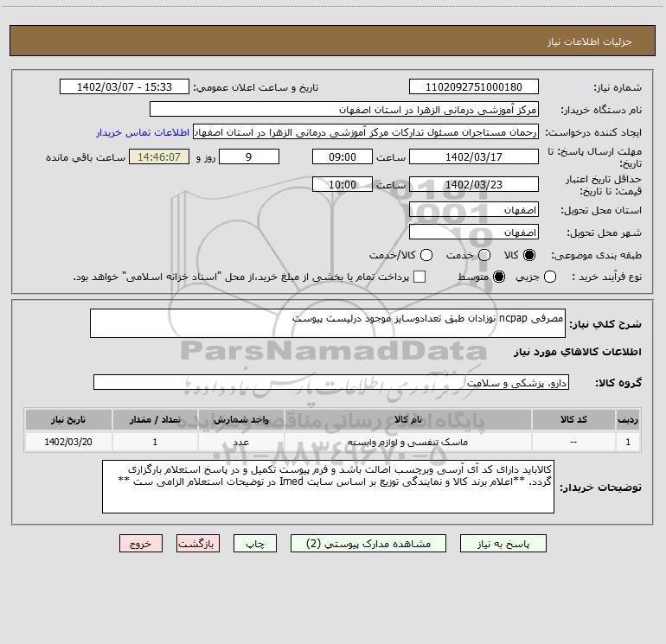This screenshot has height=644, width=666.
Task: Select the کالا/خدمت radio button
Action: (426, 255)
